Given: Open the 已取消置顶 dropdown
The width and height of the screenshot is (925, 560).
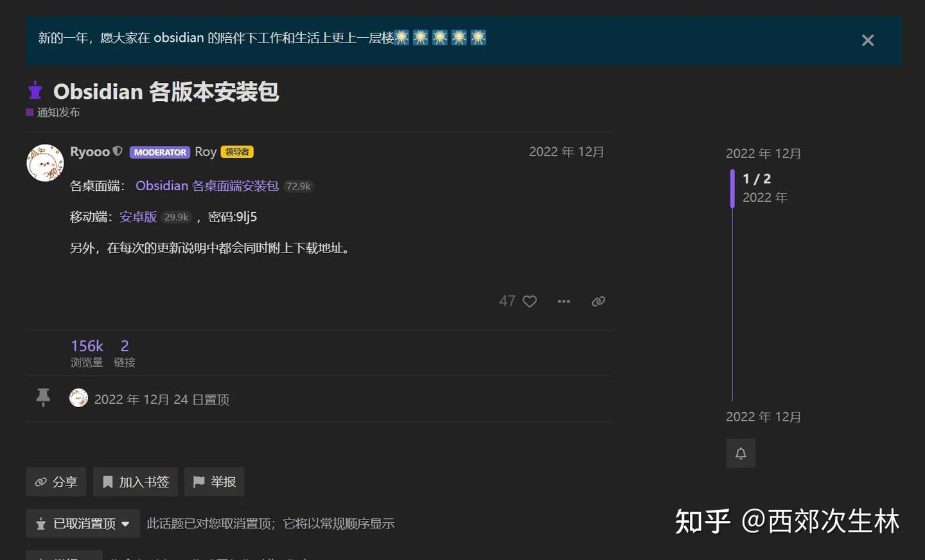Looking at the screenshot, I should (x=82, y=523).
